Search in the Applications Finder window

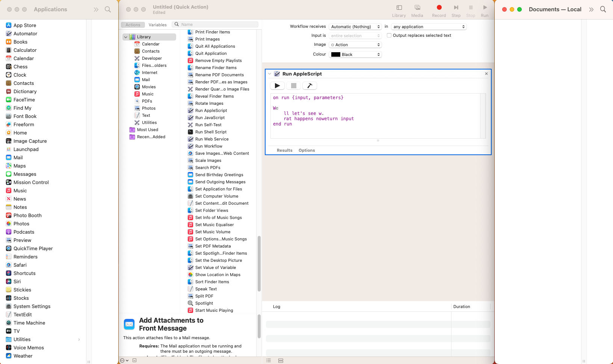click(x=108, y=9)
